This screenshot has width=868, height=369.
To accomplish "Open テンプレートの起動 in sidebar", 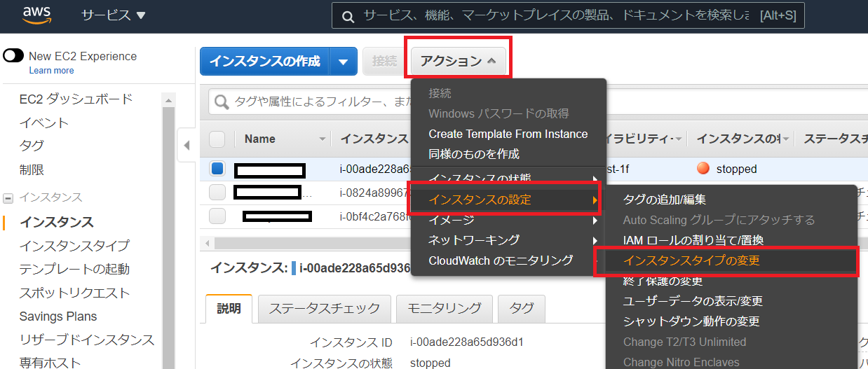I will tap(74, 269).
